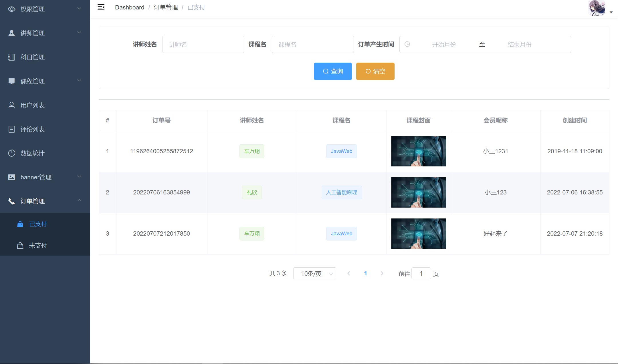Click the clock icon in date range field
This screenshot has width=618, height=364.
tap(407, 44)
